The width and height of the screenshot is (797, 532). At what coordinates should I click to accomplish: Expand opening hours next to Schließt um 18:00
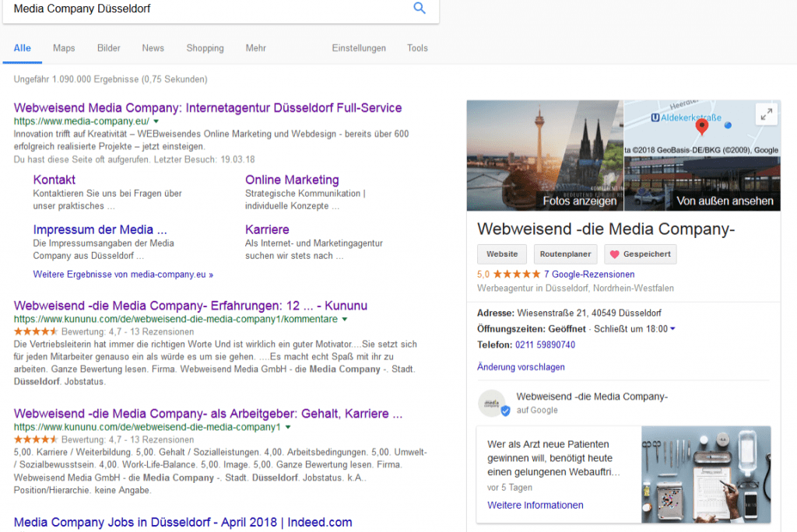coord(672,329)
